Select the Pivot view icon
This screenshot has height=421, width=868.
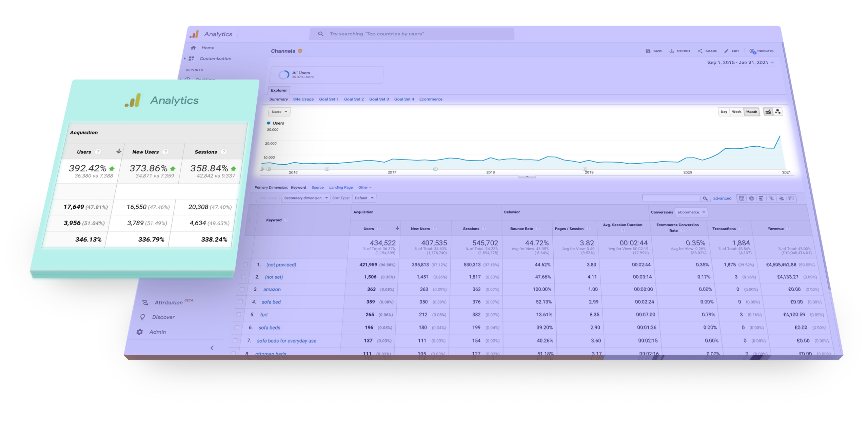point(791,198)
